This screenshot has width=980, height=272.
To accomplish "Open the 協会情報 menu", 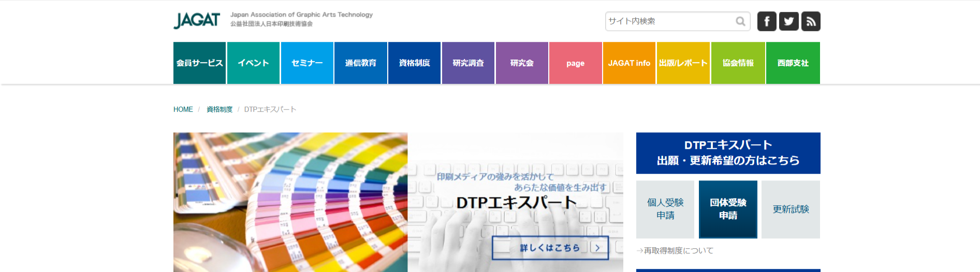I will pyautogui.click(x=738, y=63).
